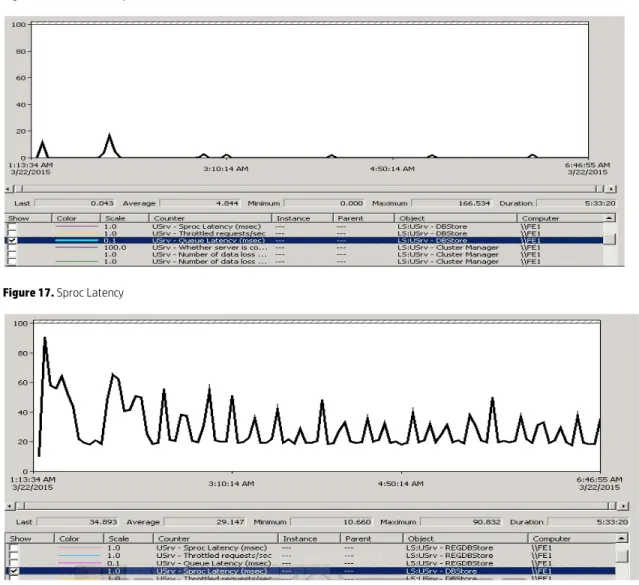Click blue Throttled requests REGDBStore color line
This screenshot has height=585, width=639.
pyautogui.click(x=79, y=556)
